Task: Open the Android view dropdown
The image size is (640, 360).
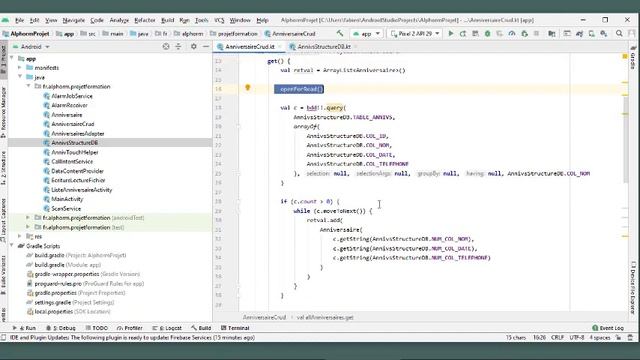Action: click(x=31, y=47)
